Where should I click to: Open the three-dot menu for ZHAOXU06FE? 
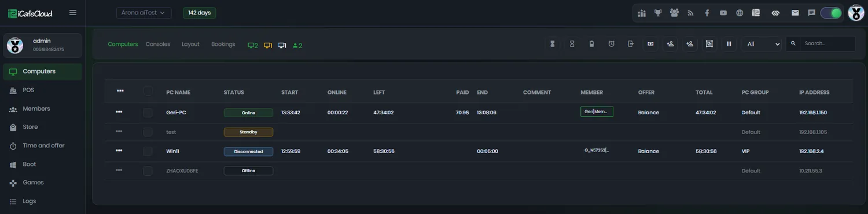[x=119, y=170]
